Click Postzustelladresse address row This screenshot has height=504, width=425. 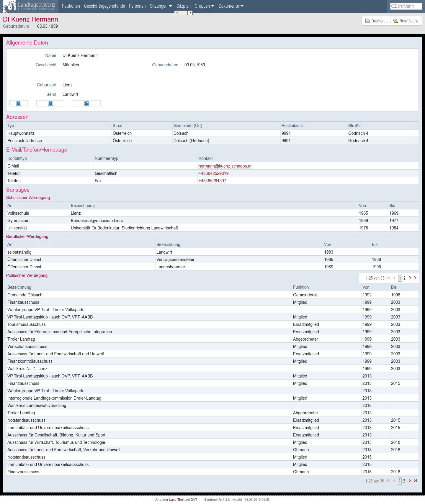point(212,141)
